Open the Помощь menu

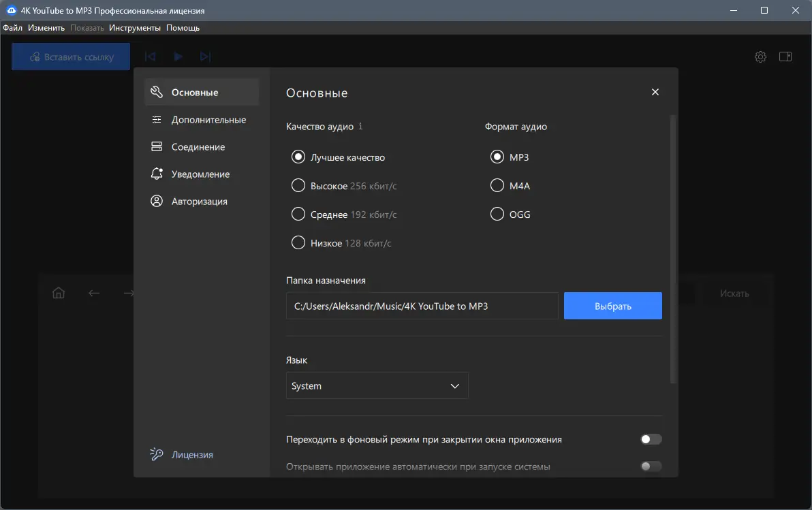pos(183,28)
